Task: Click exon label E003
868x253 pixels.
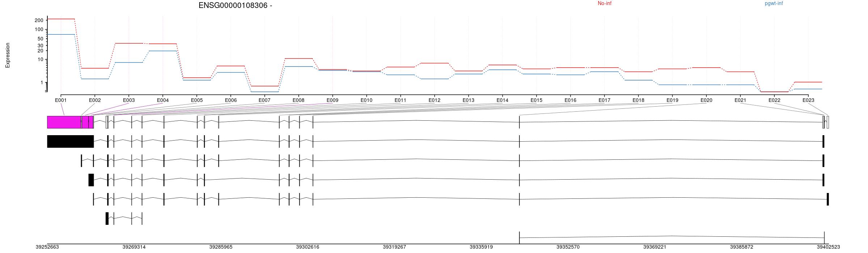Action: (x=129, y=100)
